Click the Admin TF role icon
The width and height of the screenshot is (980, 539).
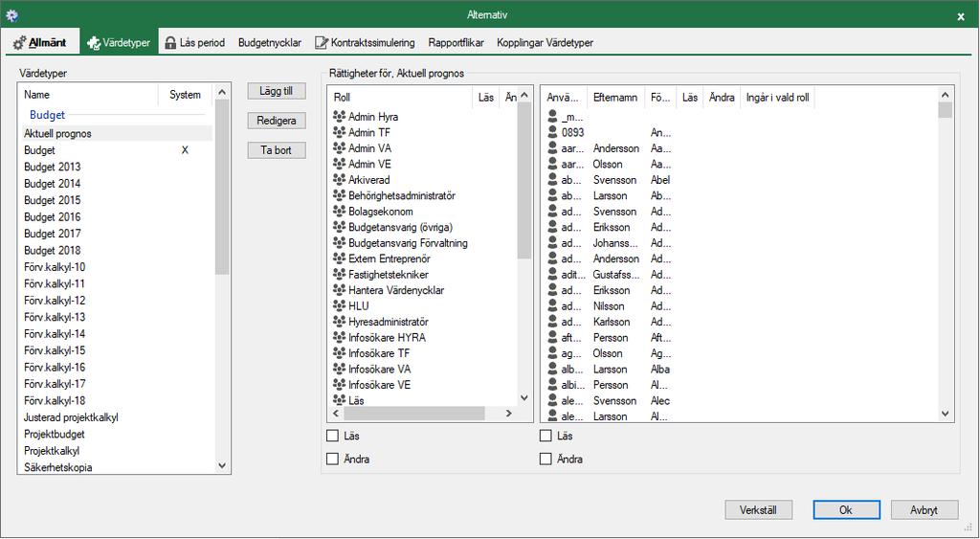coord(340,132)
